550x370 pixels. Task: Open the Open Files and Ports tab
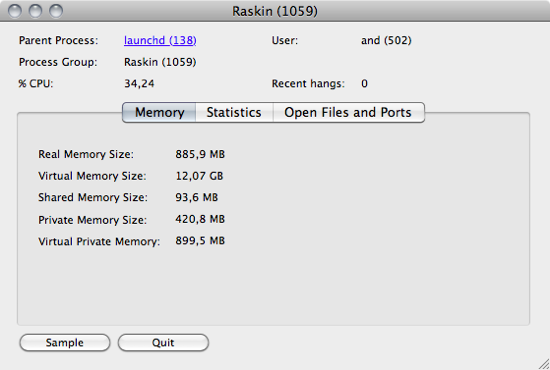click(x=348, y=113)
